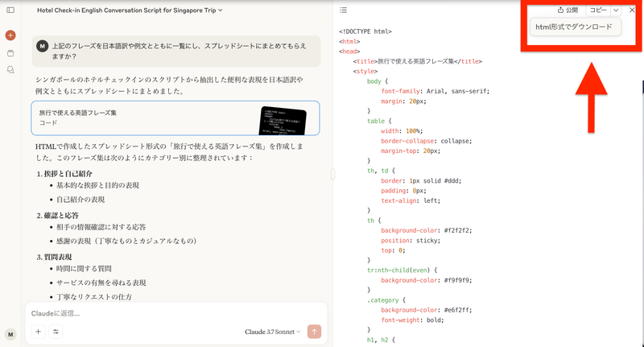Click the M avatar in user message
644x347 pixels.
pyautogui.click(x=43, y=46)
